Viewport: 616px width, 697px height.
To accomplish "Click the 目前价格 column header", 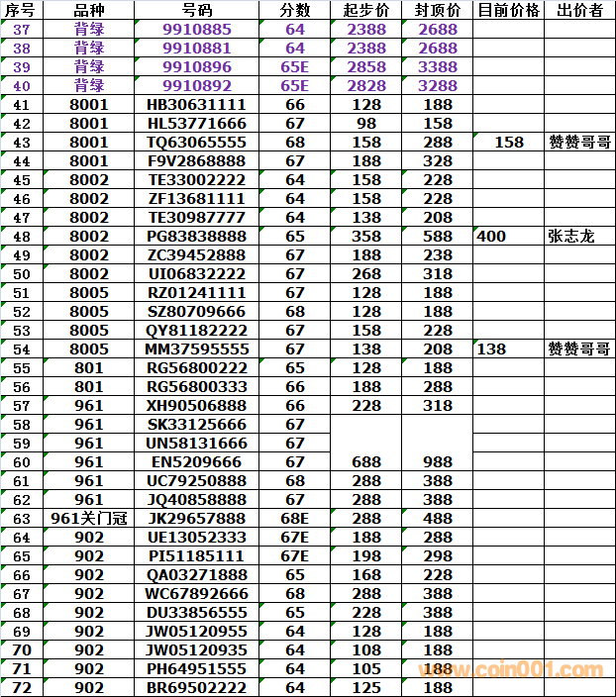I will pos(508,10).
